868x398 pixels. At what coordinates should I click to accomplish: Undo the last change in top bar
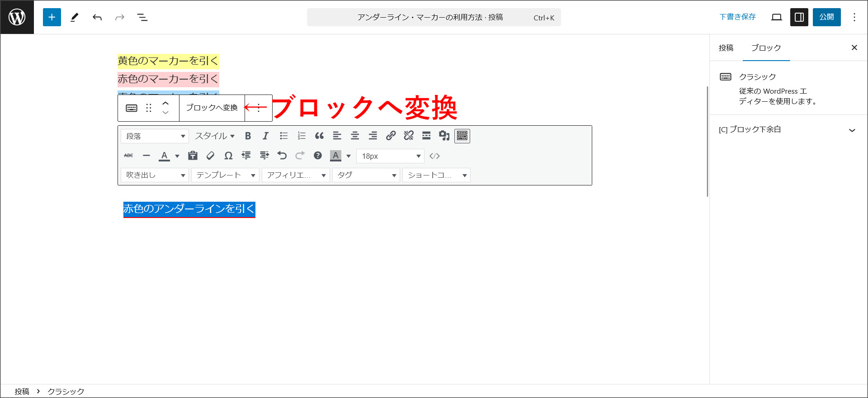tap(97, 17)
